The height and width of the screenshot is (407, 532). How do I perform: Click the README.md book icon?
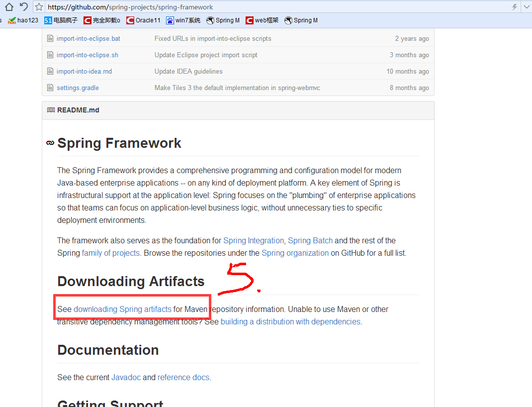(x=51, y=110)
